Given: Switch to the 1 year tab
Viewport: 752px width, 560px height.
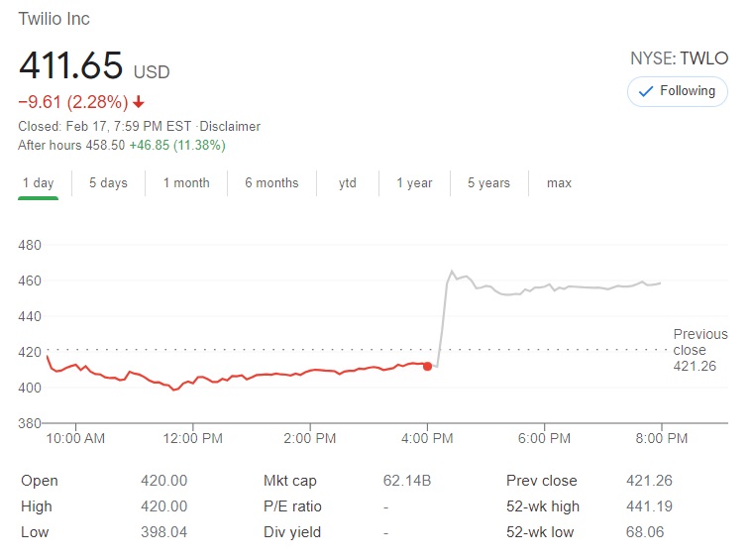Looking at the screenshot, I should (x=414, y=182).
